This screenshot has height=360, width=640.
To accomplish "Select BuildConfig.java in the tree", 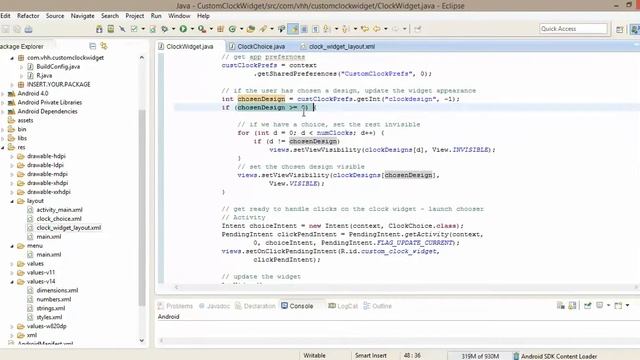I will coord(58,67).
